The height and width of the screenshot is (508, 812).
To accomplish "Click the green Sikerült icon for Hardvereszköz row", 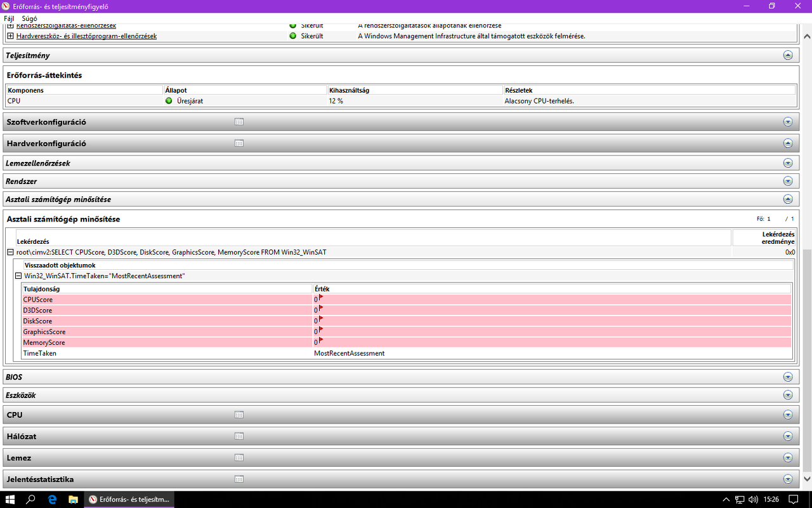I will click(x=293, y=36).
